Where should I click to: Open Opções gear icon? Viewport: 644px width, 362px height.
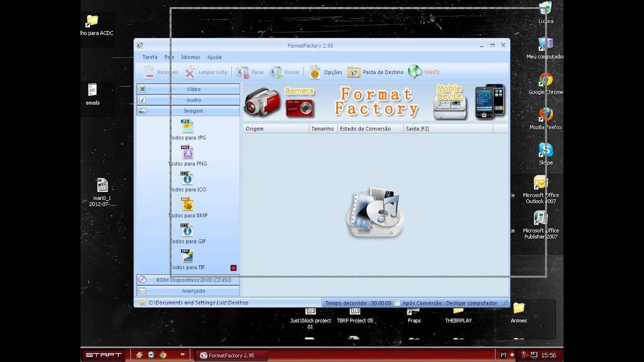[x=315, y=72]
